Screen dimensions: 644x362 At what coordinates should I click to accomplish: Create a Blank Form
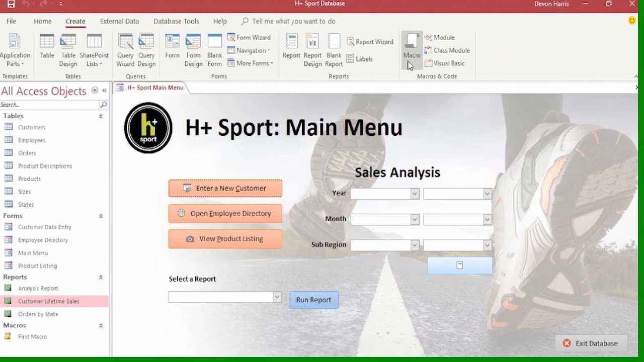214,50
